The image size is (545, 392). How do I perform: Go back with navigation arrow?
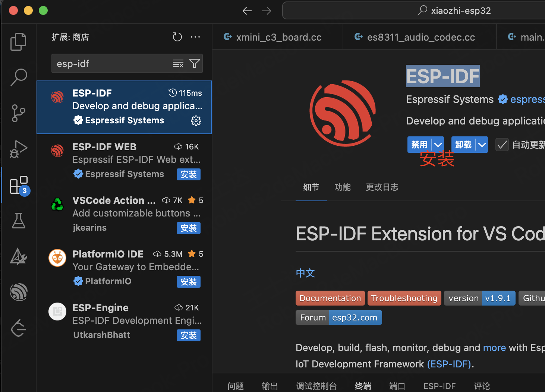(247, 10)
